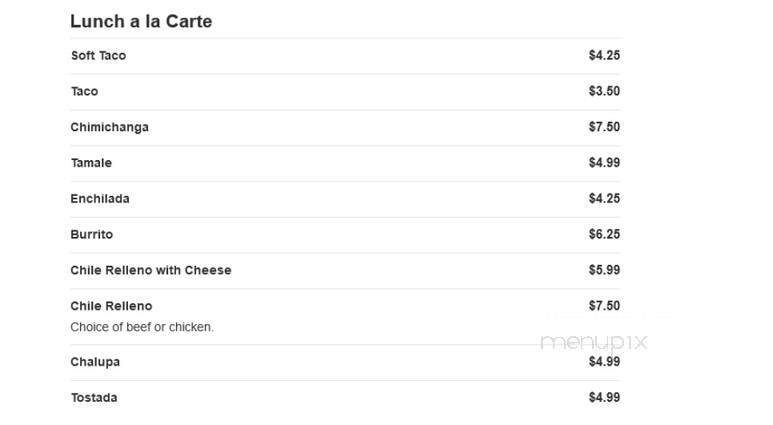Viewport: 773px width, 425px height.
Task: Click the Chalupa item
Action: point(95,362)
